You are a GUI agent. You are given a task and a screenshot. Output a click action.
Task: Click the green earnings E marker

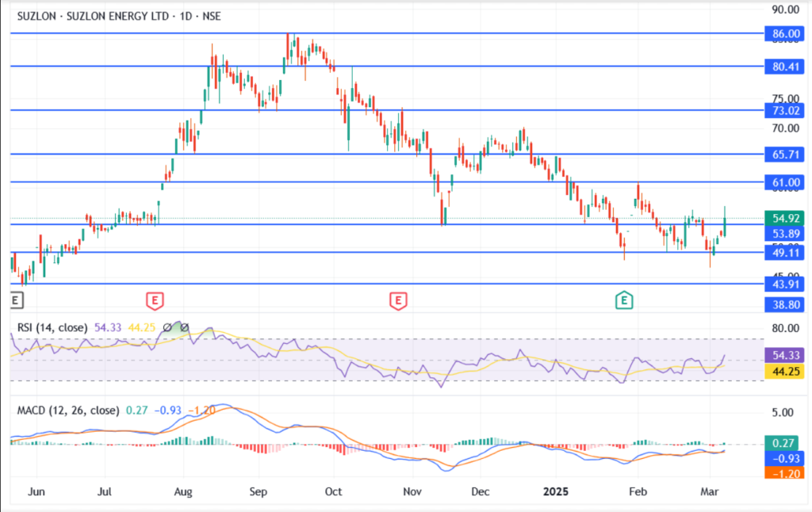coord(626,300)
